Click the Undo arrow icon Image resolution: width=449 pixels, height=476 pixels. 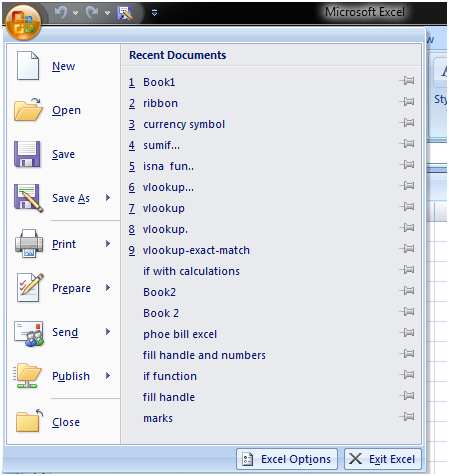click(x=61, y=13)
